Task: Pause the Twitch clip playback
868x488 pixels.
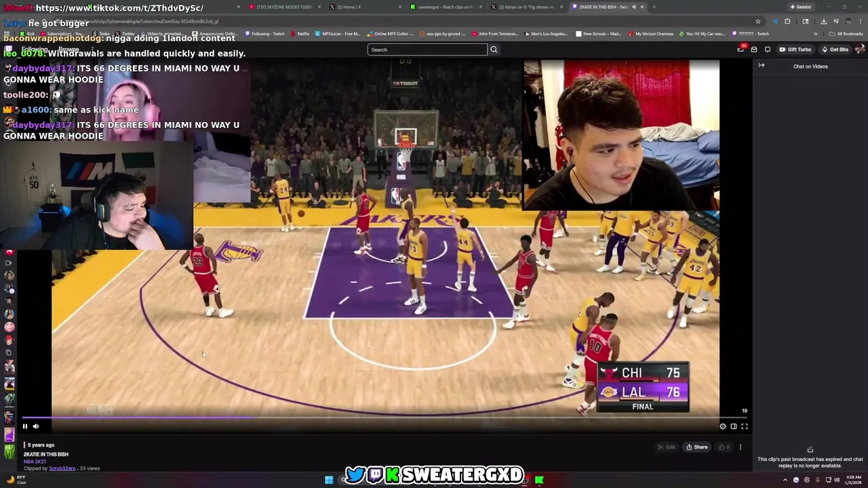Action: point(25,426)
